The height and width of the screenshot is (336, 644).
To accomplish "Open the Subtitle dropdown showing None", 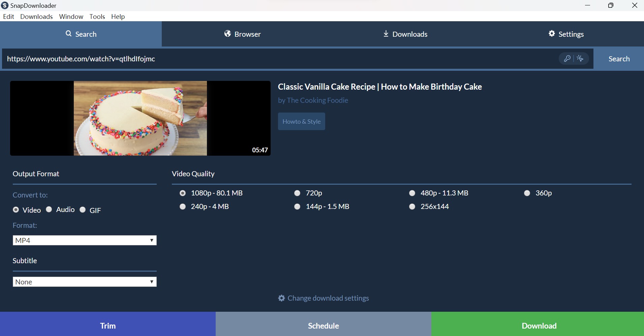I will [x=84, y=281].
